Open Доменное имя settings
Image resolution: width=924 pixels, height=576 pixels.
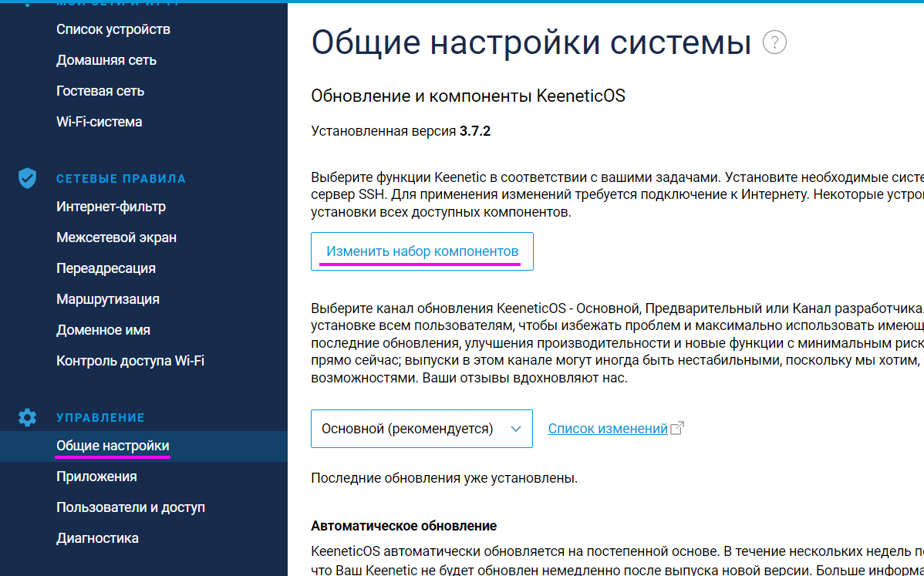pyautogui.click(x=103, y=330)
